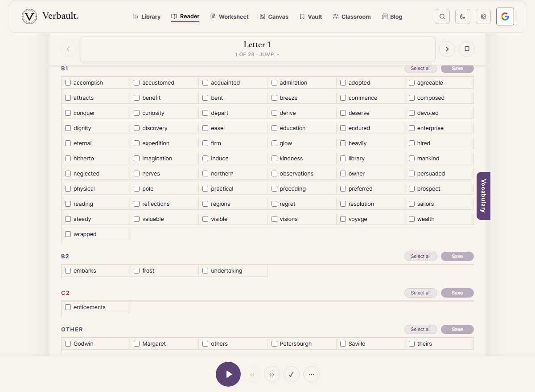Viewport: 535px width, 392px height.
Task: Click the word 'frost'
Action: click(148, 271)
